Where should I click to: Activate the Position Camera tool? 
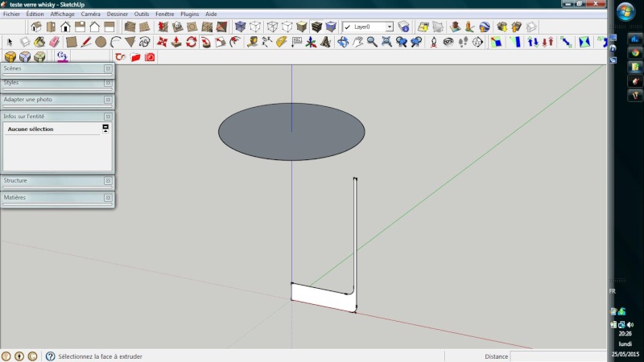click(x=434, y=42)
